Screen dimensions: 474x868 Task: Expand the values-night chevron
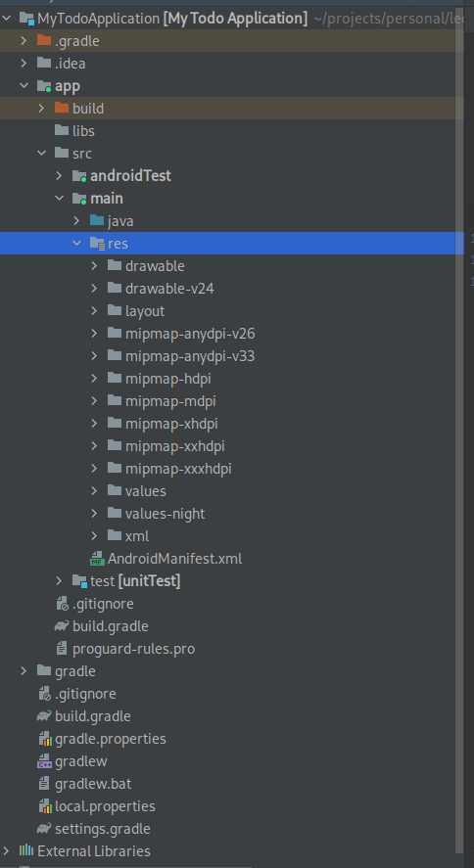tap(95, 513)
